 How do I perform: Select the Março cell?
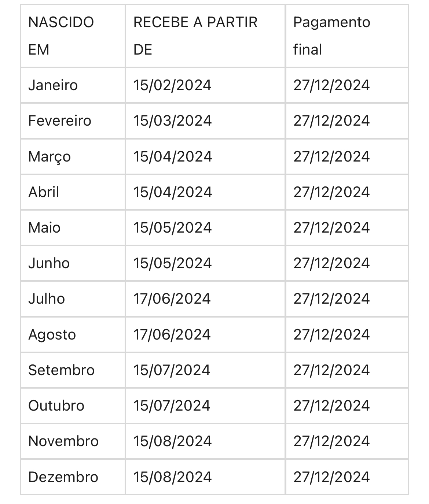73,156
